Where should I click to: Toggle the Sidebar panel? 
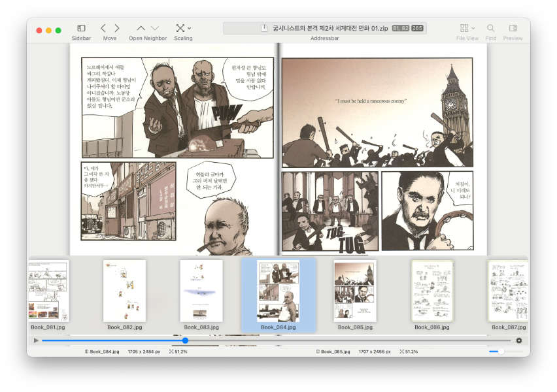pos(81,27)
